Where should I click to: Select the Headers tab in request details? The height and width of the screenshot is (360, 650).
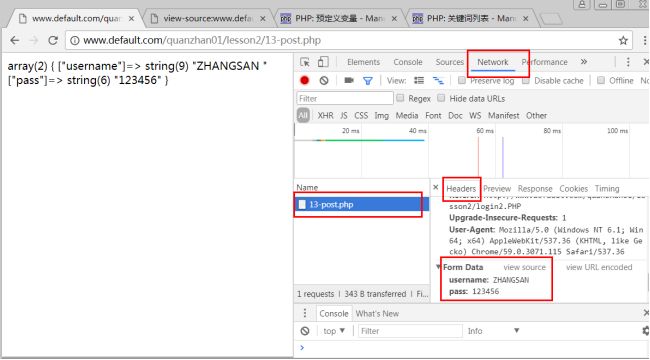pyautogui.click(x=461, y=189)
